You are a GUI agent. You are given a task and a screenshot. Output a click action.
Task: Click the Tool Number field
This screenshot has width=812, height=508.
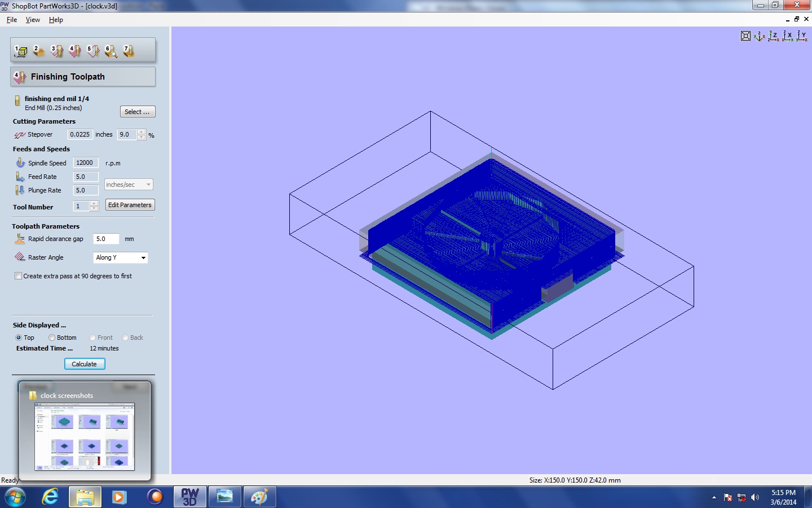click(x=82, y=206)
